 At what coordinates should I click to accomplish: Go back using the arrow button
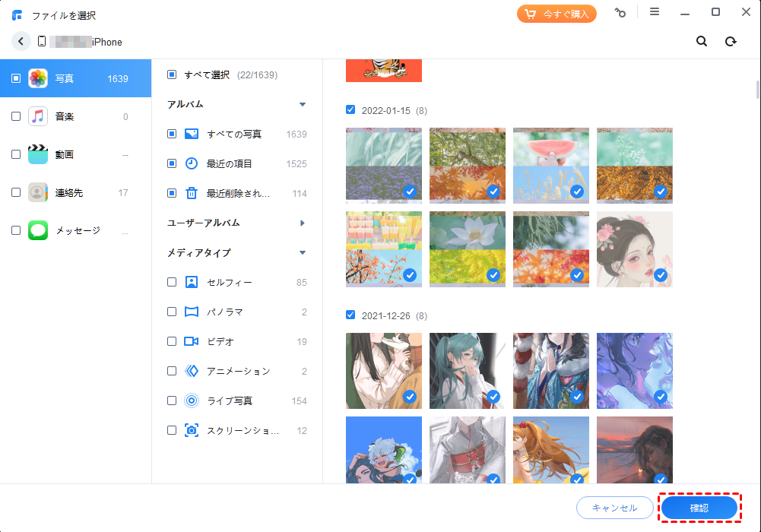tap(21, 42)
